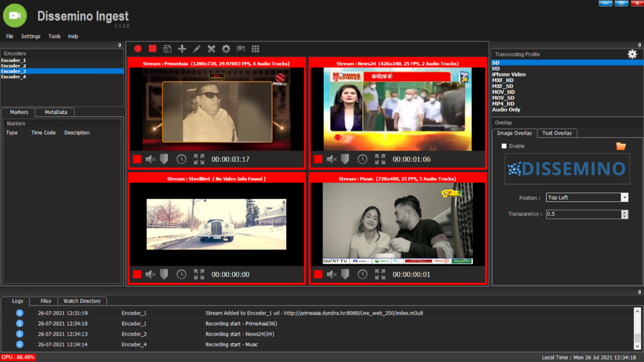Open the Settings menu
Screen dimensions: 644x362
click(x=31, y=36)
